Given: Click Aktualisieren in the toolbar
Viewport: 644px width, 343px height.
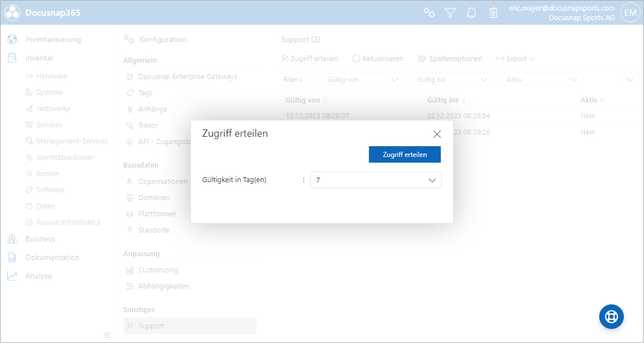Looking at the screenshot, I should 378,59.
